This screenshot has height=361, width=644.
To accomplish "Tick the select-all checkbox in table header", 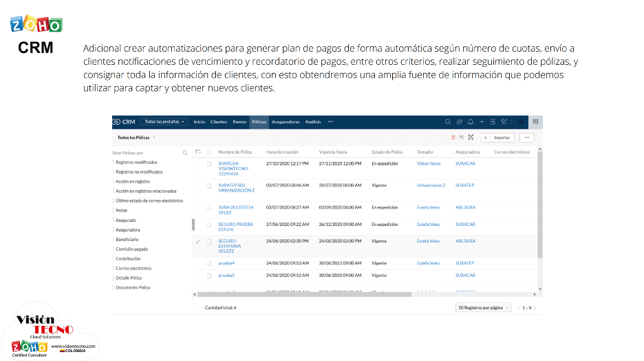I will pos(209,152).
